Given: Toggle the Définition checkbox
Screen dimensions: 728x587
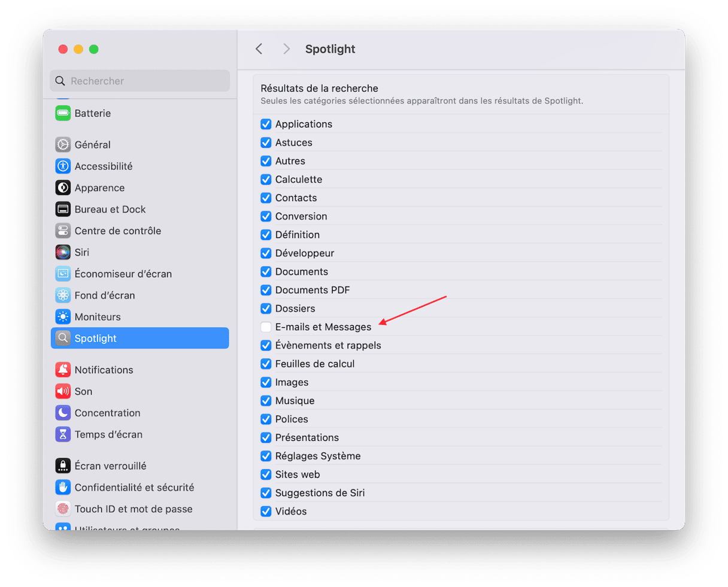Looking at the screenshot, I should [x=266, y=235].
